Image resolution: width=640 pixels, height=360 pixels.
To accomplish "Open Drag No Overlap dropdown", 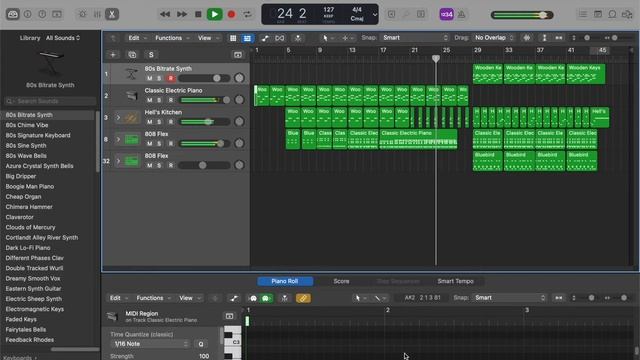I will [x=494, y=38].
